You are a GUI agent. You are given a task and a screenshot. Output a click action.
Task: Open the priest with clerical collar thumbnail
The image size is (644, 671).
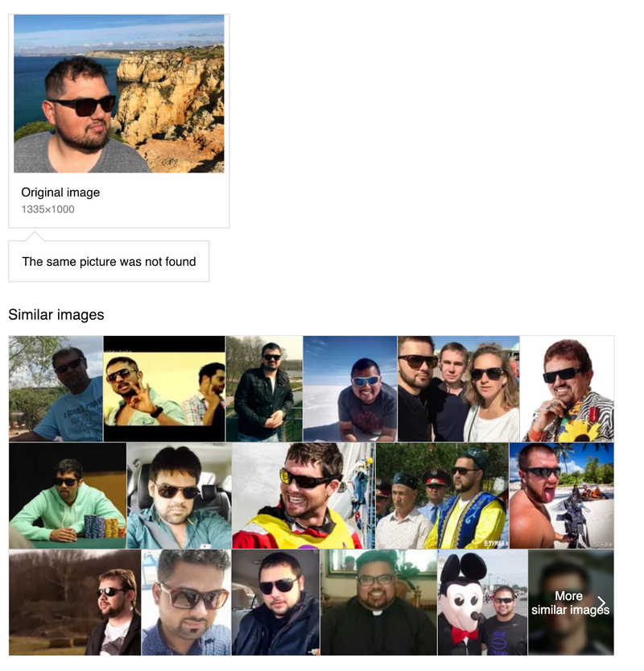tap(379, 603)
